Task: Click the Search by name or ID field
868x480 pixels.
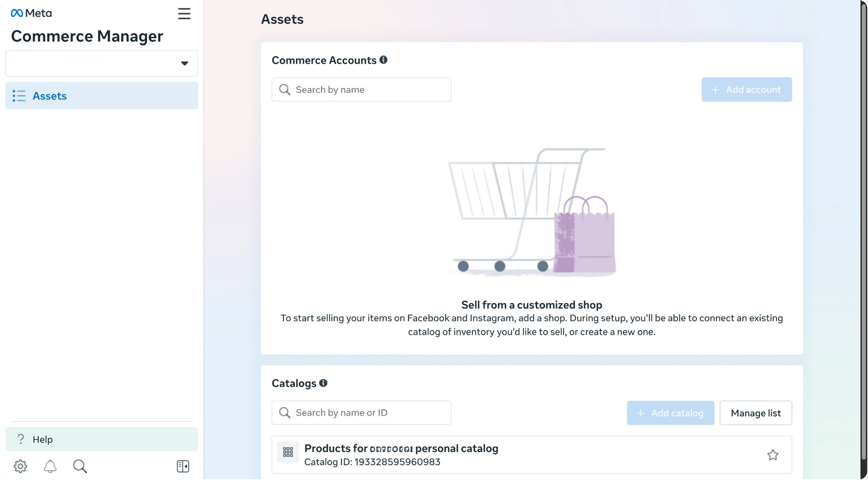Action: [361, 412]
